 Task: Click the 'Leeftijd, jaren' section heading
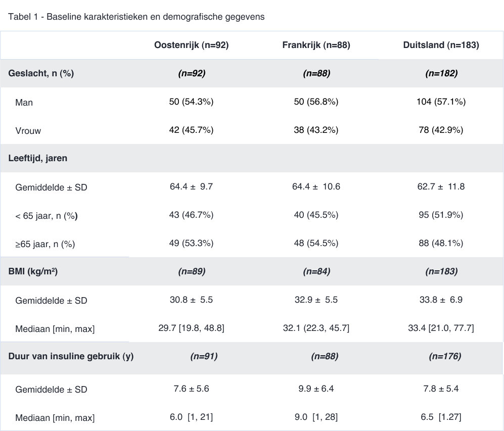(x=38, y=158)
